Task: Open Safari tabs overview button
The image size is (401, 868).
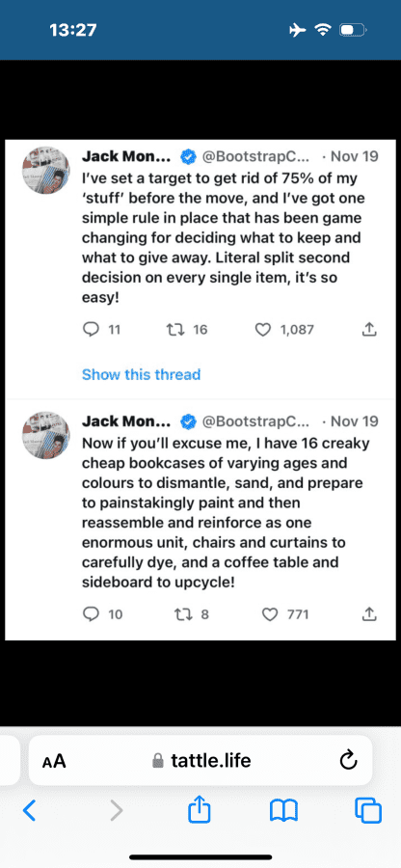Action: click(x=368, y=811)
